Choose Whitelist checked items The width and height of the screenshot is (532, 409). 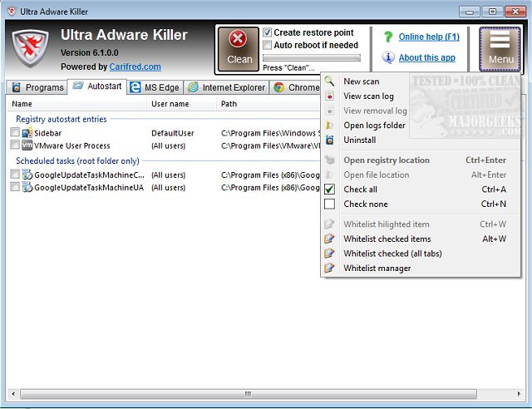click(421, 239)
